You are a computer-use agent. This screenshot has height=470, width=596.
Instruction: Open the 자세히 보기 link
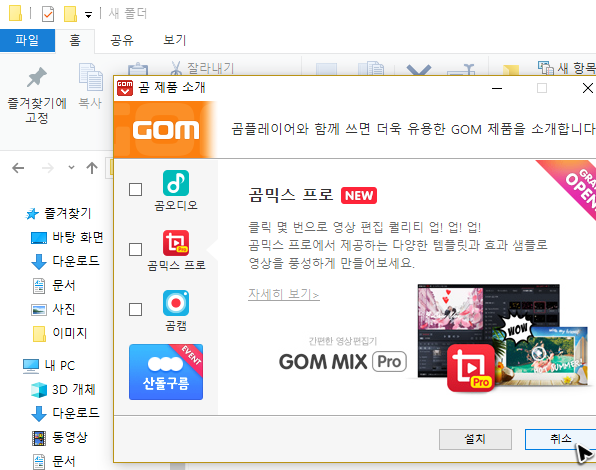pos(284,294)
